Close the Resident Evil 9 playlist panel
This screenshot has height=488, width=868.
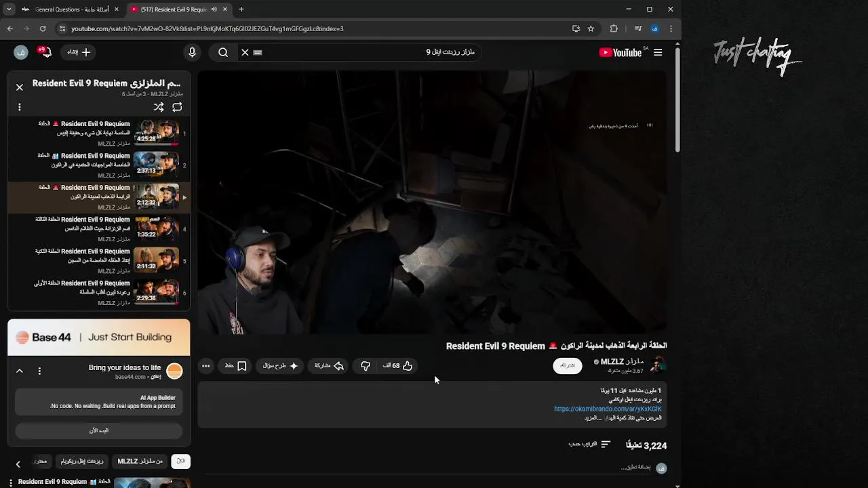tap(20, 87)
